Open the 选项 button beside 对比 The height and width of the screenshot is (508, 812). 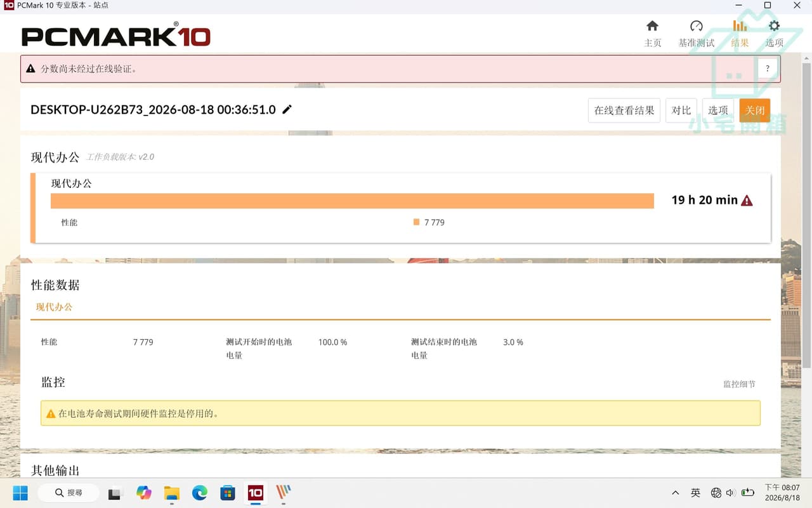click(x=718, y=110)
